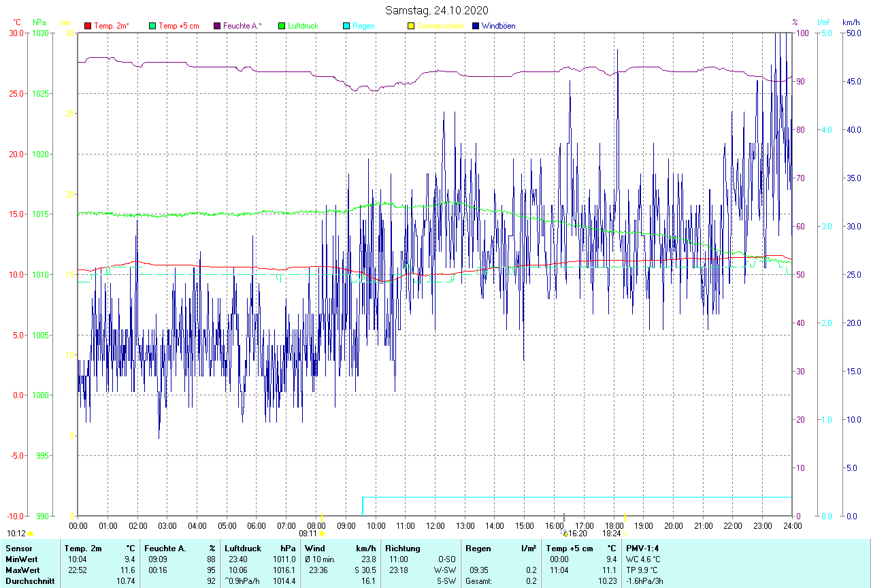Click the sunrise icon next to 08:11

[322, 534]
